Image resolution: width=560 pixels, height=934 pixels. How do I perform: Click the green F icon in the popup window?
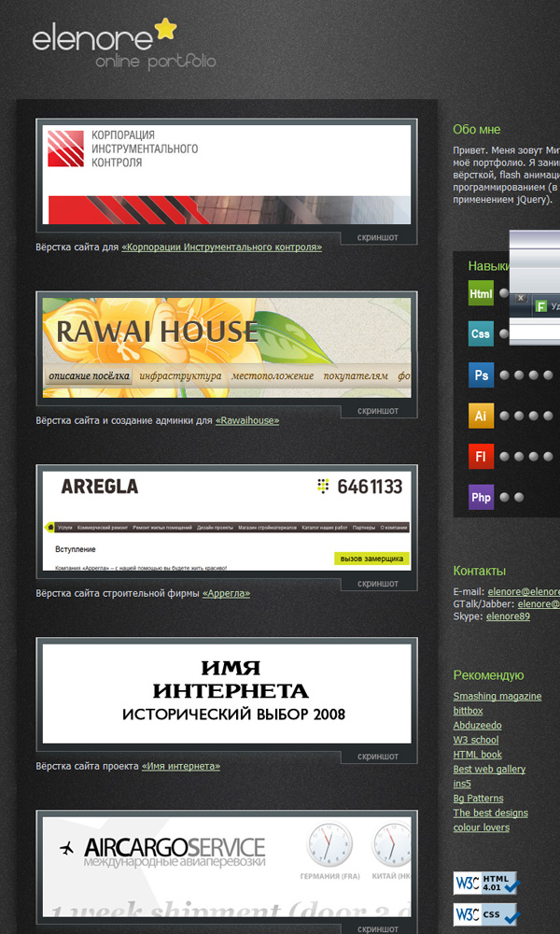point(541,306)
